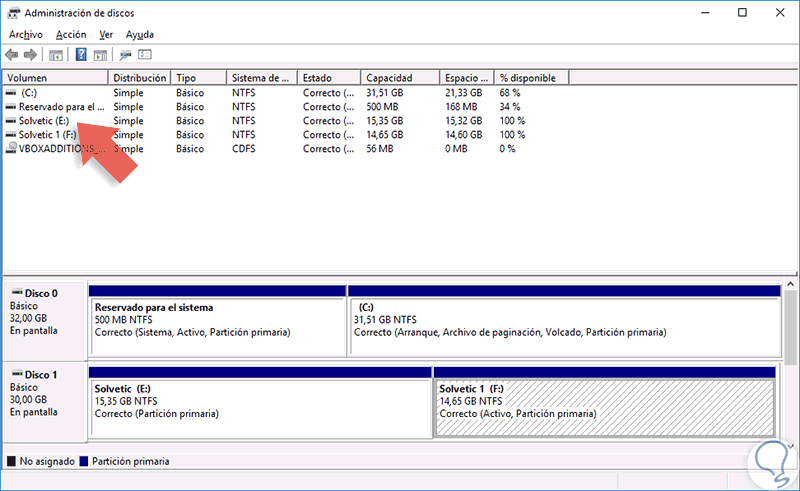The image size is (800, 491).
Task: Click the Disco 0 32,00 GB label
Action: pyautogui.click(x=29, y=318)
